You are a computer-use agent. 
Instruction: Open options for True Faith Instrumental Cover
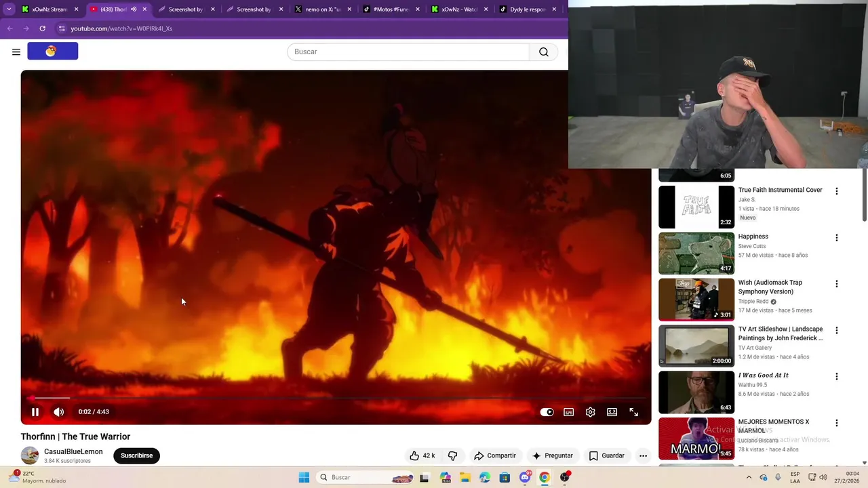click(836, 191)
